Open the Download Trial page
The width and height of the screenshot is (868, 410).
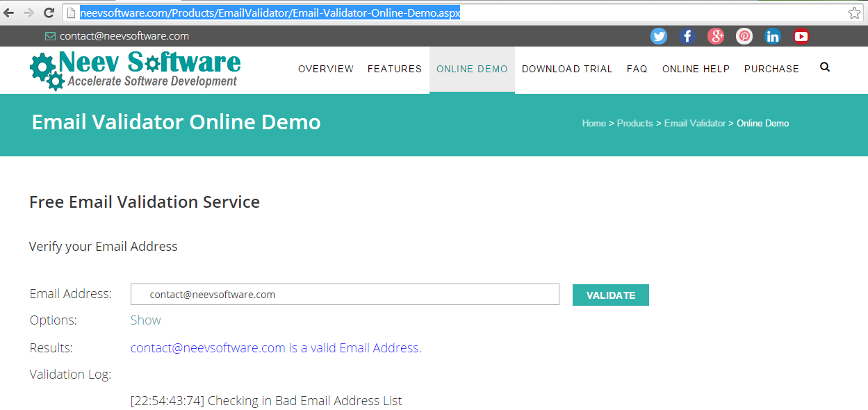(x=567, y=69)
